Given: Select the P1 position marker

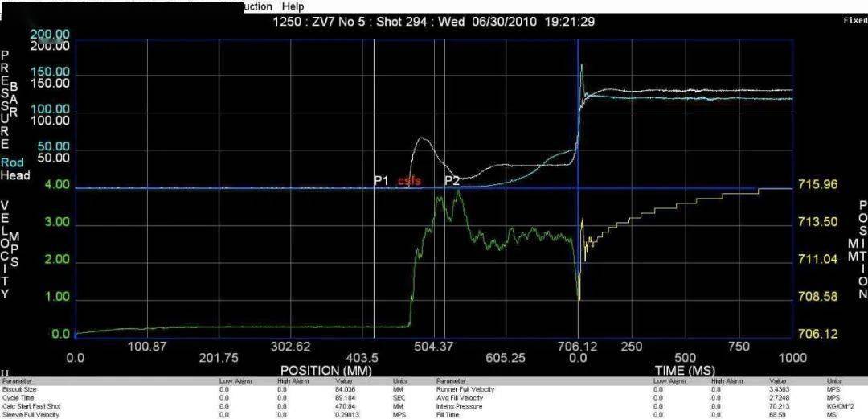Looking at the screenshot, I should (381, 180).
